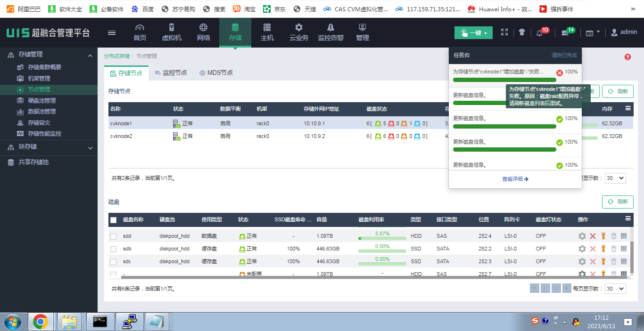Click the 分布式存储 breadcrumb link
The width and height of the screenshot is (644, 331).
[x=116, y=56]
